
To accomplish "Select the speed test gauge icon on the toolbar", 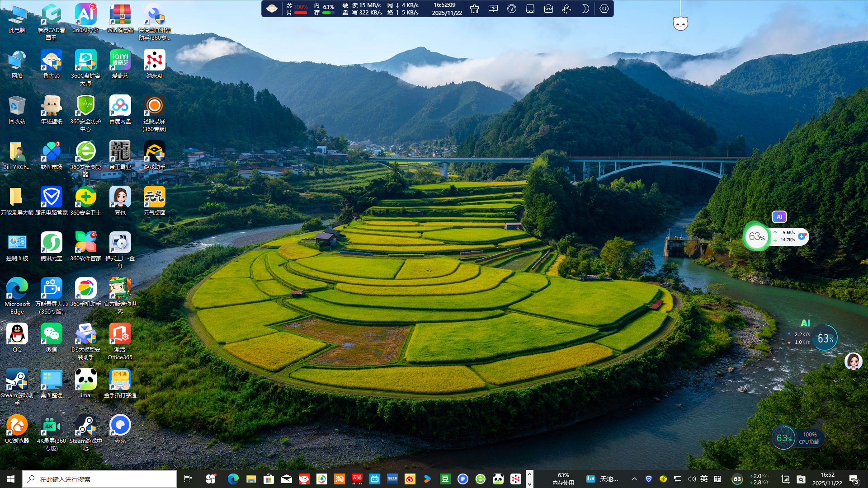I will (511, 9).
